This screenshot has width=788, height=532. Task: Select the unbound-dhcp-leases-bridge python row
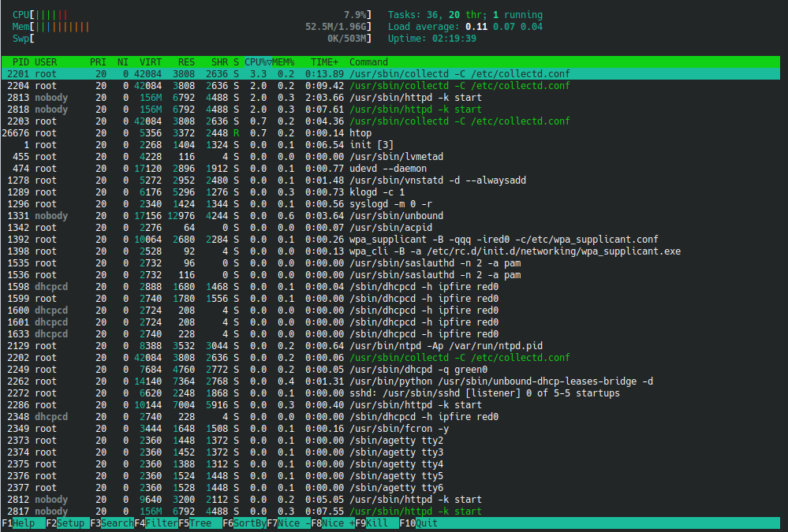point(390,381)
